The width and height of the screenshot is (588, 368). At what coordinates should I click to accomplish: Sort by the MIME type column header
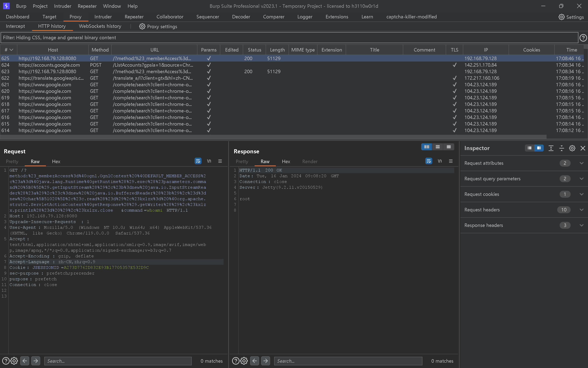point(303,50)
